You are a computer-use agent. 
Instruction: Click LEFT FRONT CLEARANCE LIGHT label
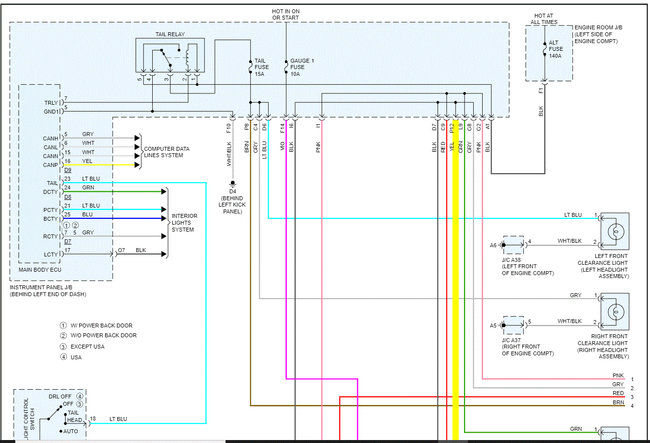[x=603, y=266]
